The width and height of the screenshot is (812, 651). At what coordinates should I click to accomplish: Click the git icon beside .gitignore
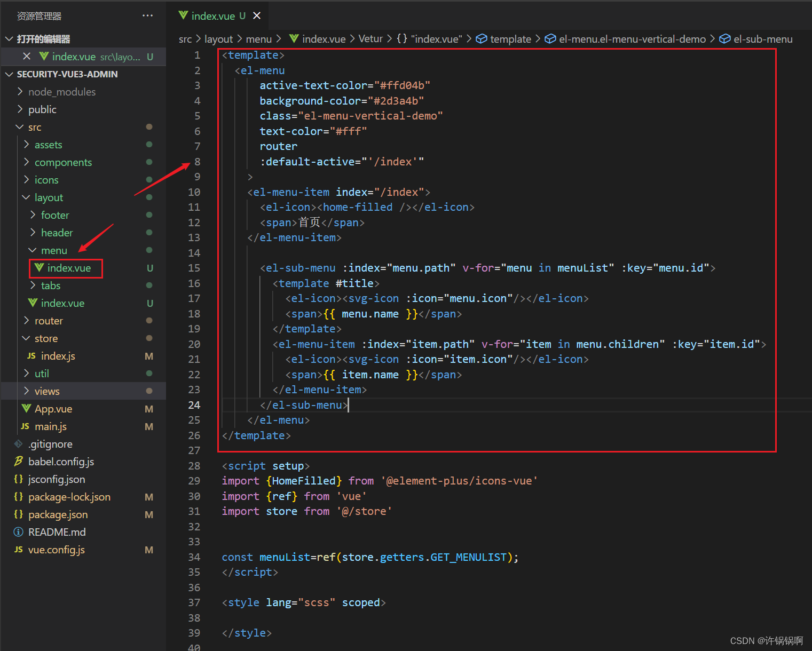(x=19, y=444)
